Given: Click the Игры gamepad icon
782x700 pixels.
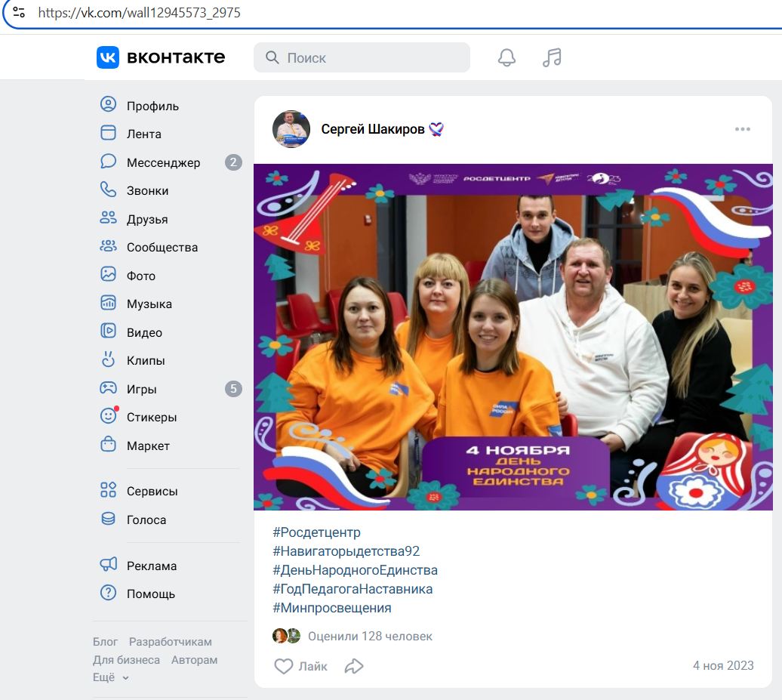Looking at the screenshot, I should [x=108, y=387].
